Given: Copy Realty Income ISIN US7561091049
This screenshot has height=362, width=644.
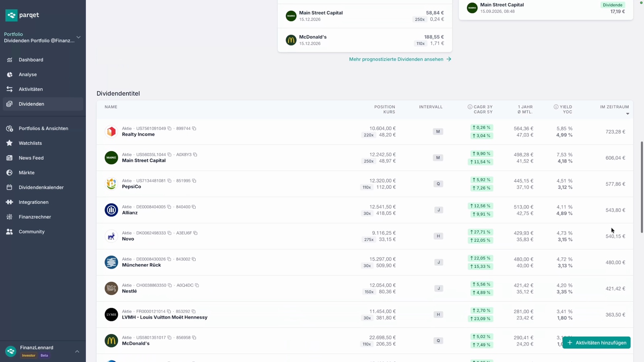Looking at the screenshot, I should pos(169,129).
